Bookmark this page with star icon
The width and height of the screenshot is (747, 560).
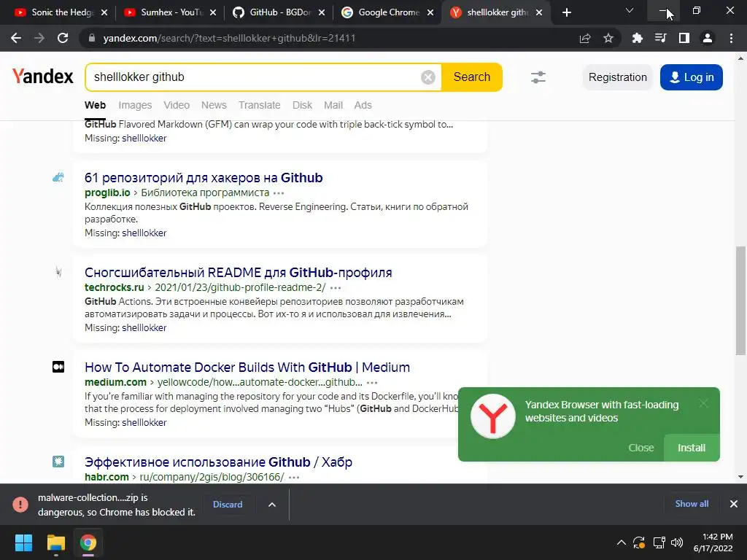click(x=608, y=38)
